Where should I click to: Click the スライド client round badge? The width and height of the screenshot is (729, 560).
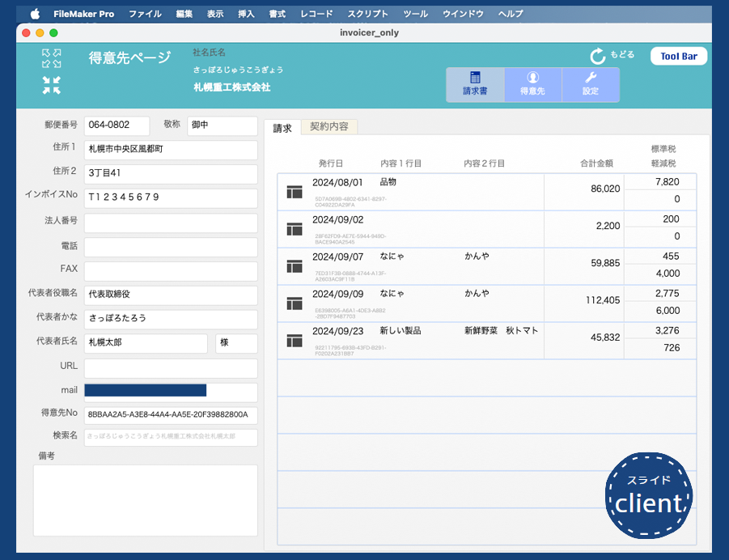click(x=649, y=495)
